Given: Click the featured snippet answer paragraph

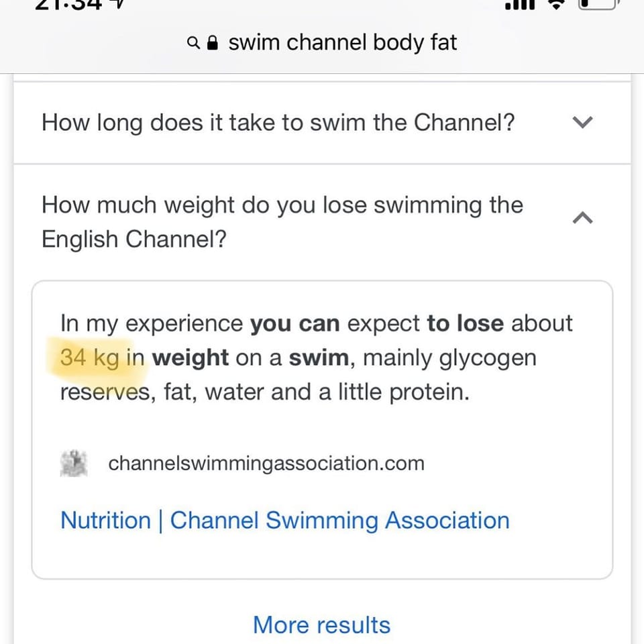Looking at the screenshot, I should 316,358.
